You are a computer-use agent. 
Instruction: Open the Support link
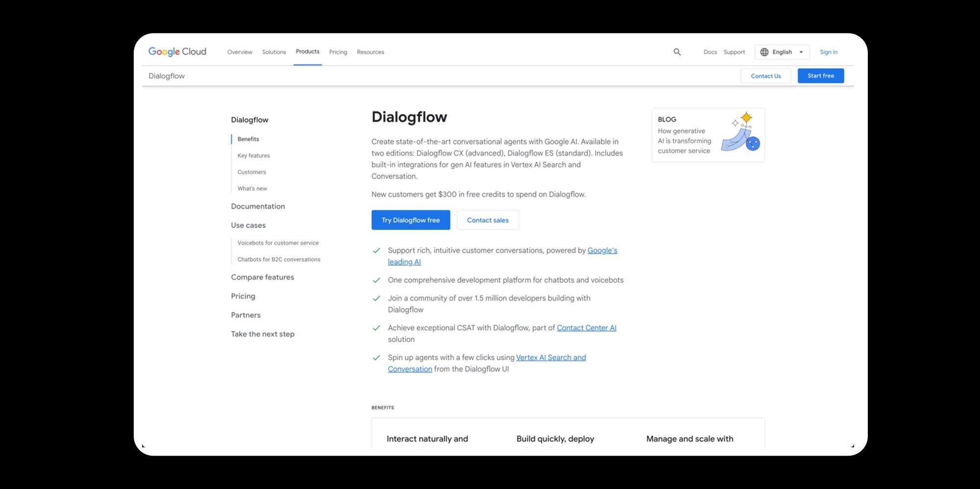point(734,52)
